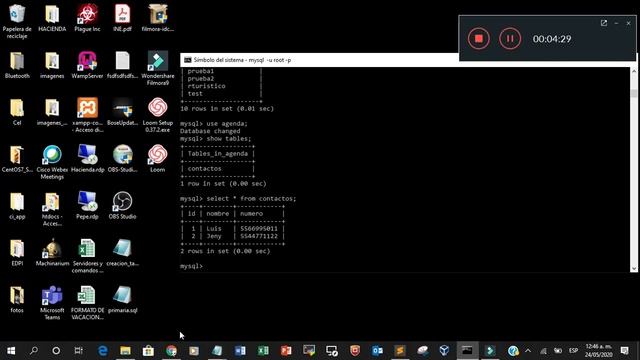Click the recording timer 00:04:29
This screenshot has height=360, width=640.
(552, 39)
